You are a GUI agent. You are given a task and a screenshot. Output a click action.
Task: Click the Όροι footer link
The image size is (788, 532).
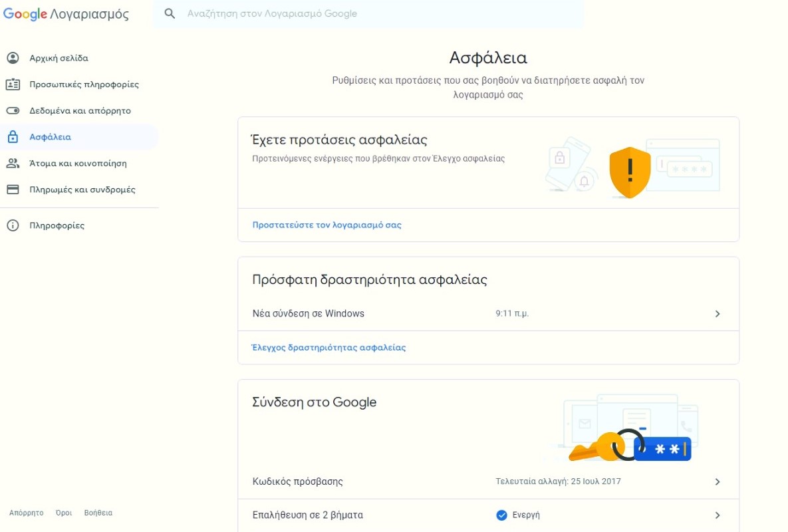(x=64, y=513)
